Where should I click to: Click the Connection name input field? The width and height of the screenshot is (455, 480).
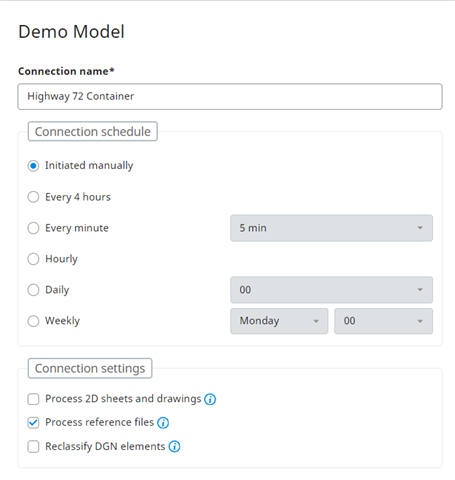pos(230,96)
